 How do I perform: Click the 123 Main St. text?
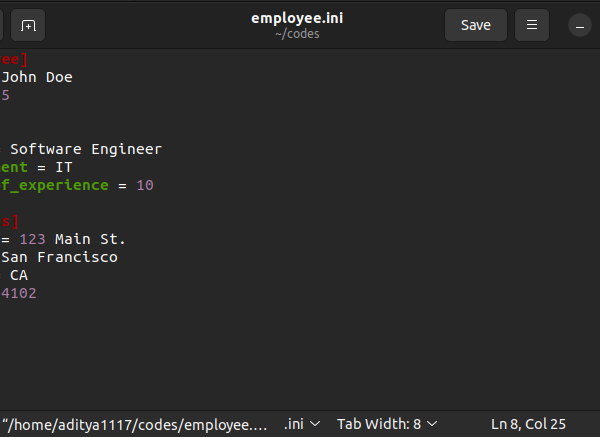72,239
